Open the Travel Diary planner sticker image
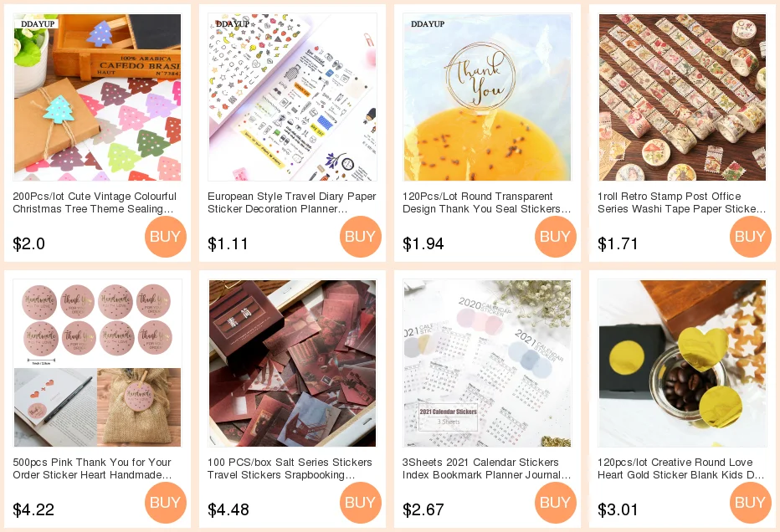 coord(293,98)
